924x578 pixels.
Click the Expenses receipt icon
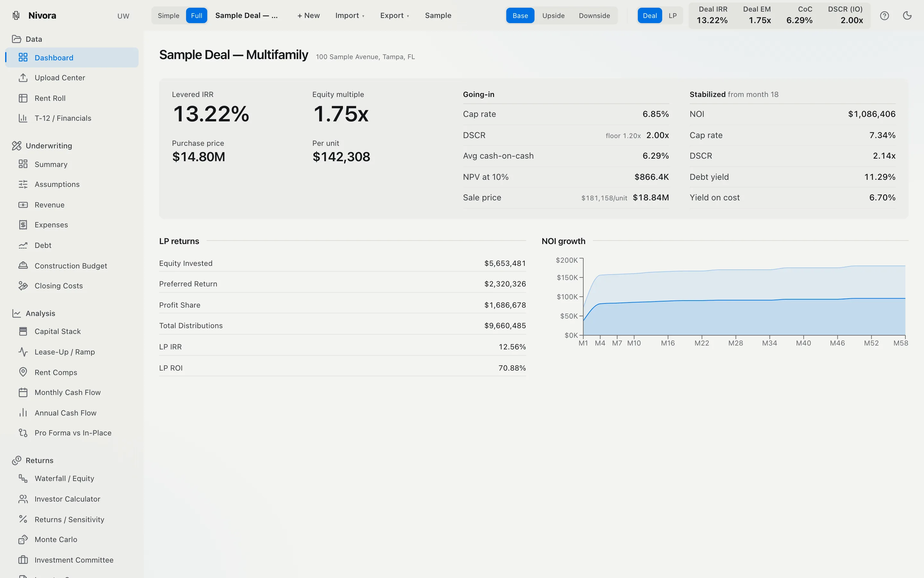(23, 225)
